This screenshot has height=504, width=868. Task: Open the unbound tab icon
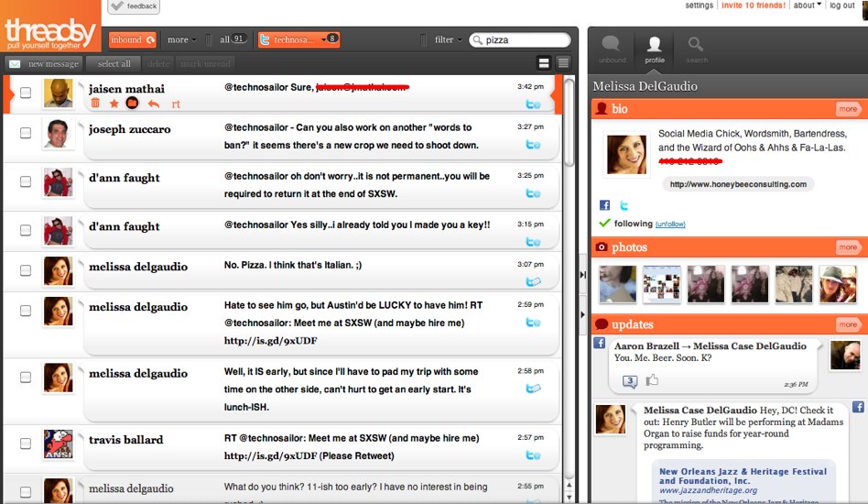[x=612, y=49]
